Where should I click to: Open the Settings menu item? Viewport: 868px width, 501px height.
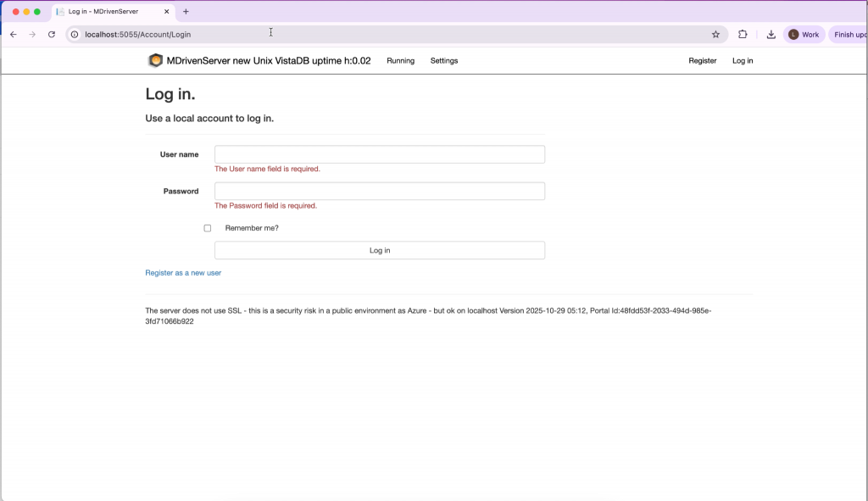(443, 61)
